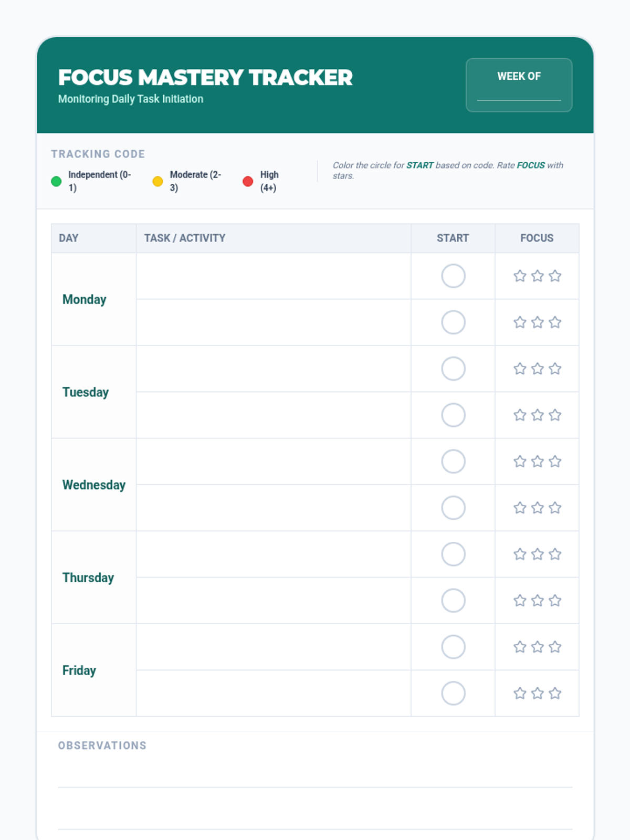Click Wednesday's second task activity cell
Image resolution: width=630 pixels, height=840 pixels.
pyautogui.click(x=273, y=508)
